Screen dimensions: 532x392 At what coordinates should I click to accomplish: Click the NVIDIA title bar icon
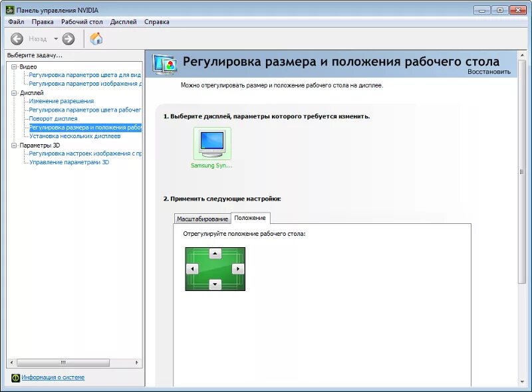click(x=10, y=10)
